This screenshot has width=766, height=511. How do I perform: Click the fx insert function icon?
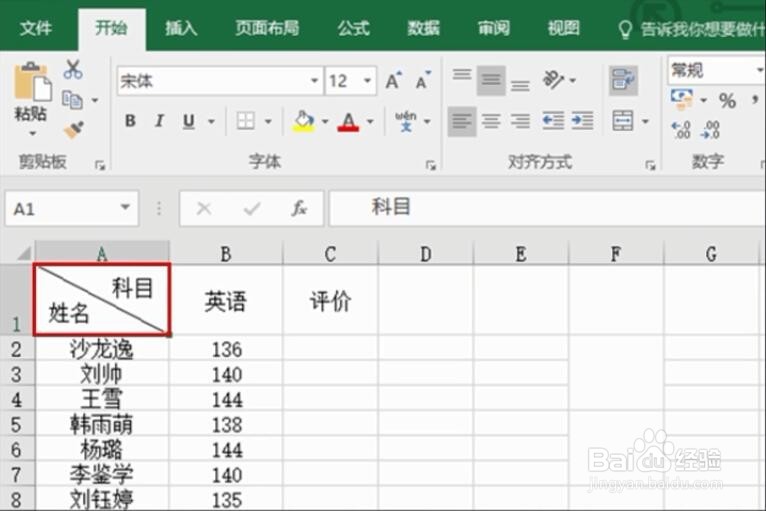(299, 209)
